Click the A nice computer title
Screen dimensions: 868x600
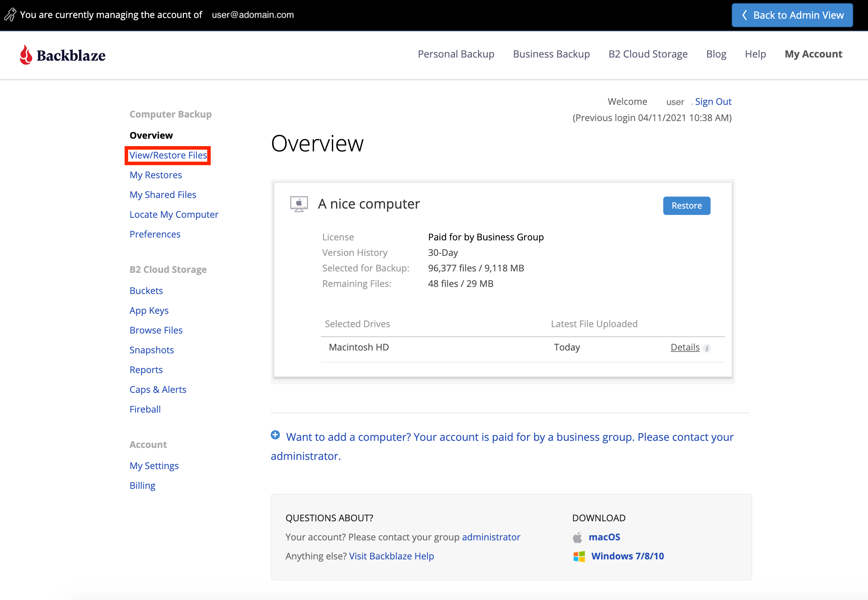(x=369, y=204)
